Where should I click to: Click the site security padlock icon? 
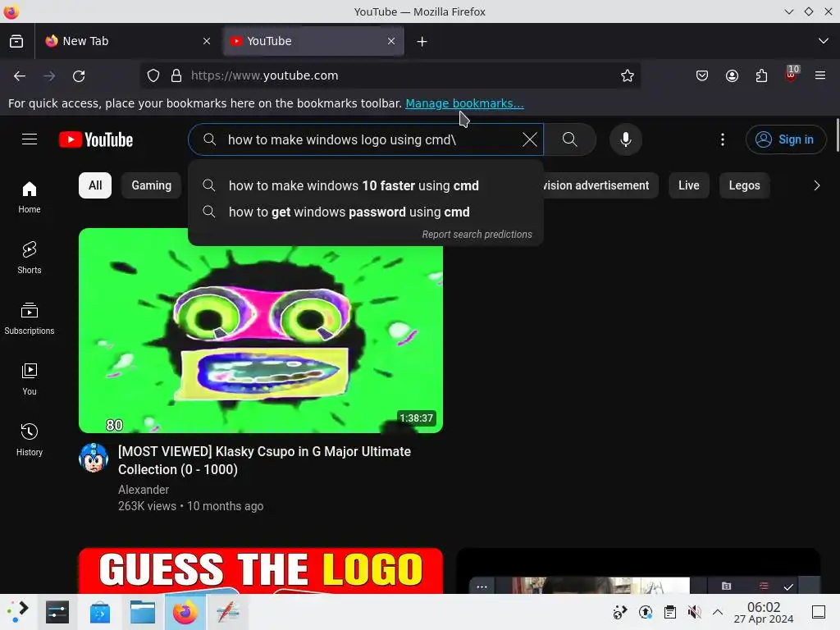click(x=176, y=75)
